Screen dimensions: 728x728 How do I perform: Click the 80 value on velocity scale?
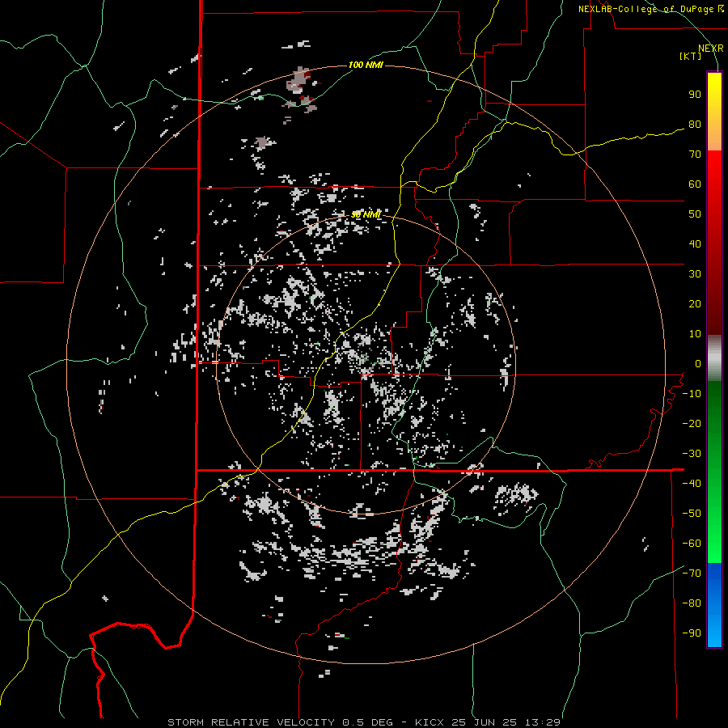click(695, 125)
